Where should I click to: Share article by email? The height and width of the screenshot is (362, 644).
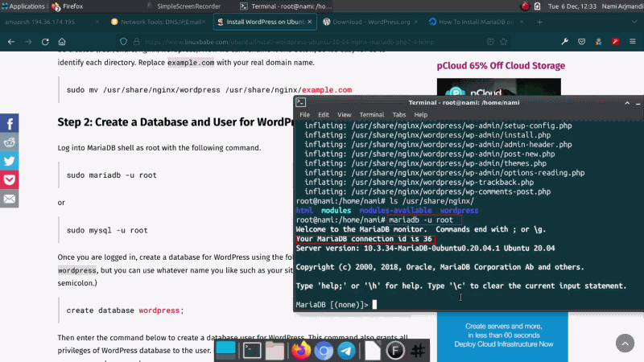10,199
